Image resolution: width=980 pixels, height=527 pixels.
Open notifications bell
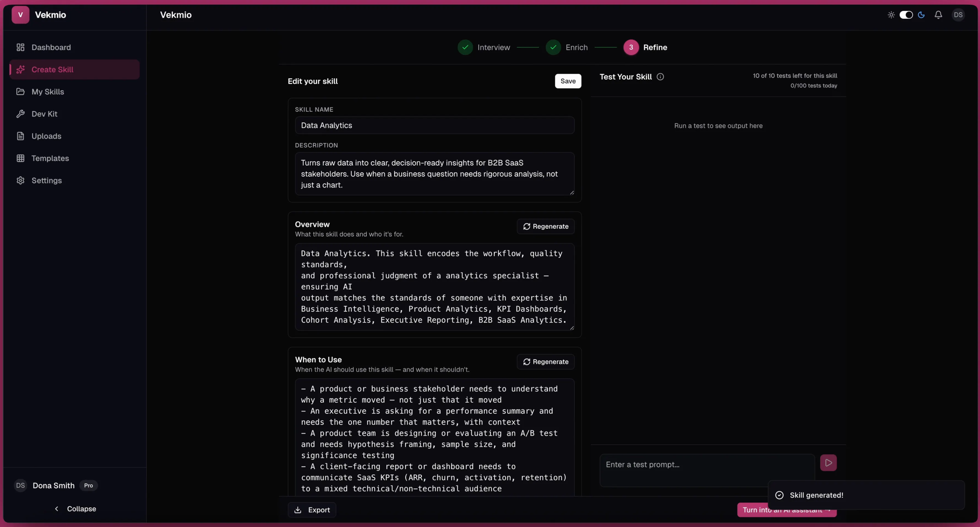[x=938, y=15]
